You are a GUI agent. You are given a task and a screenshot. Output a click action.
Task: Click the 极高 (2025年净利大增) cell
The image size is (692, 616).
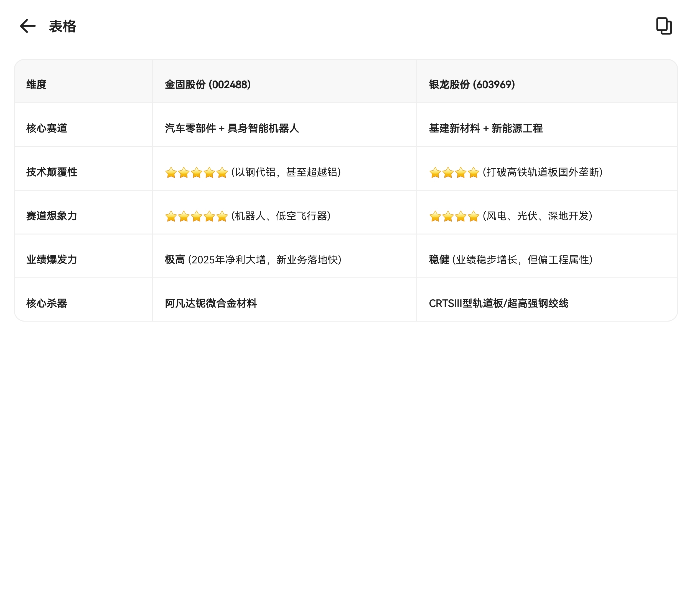(x=253, y=260)
